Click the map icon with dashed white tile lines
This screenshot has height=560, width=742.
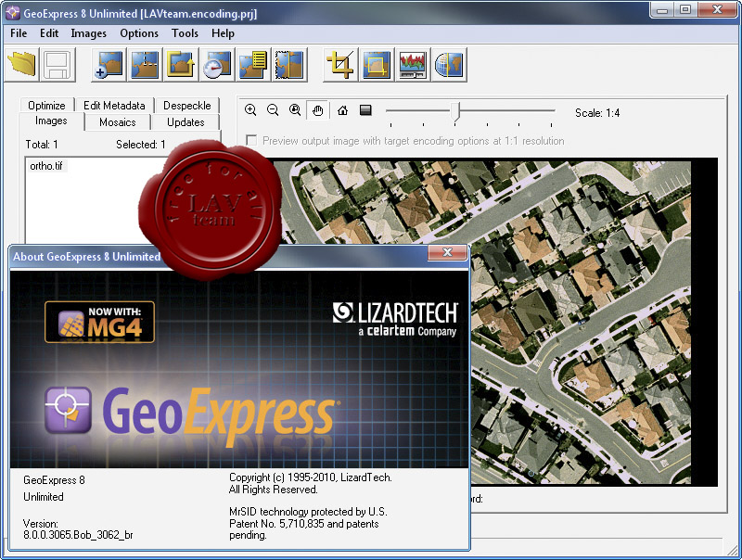coord(145,65)
